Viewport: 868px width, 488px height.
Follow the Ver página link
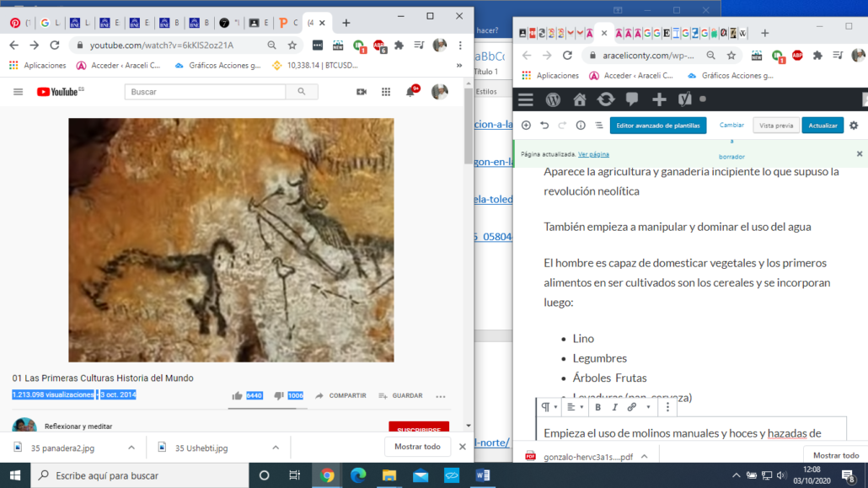pos(593,154)
